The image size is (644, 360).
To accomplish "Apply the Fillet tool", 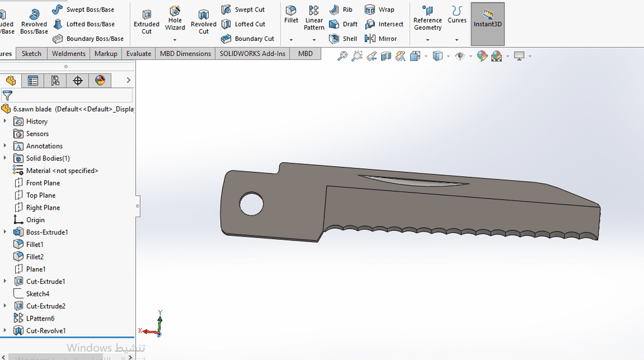I will pyautogui.click(x=291, y=15).
